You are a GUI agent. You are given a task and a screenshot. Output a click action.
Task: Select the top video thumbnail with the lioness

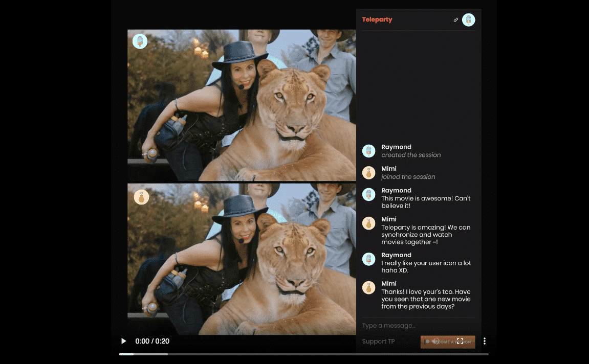(x=242, y=105)
